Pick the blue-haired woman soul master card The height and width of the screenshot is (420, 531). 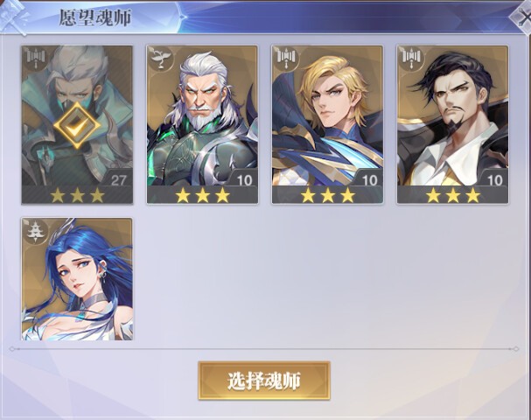(77, 279)
